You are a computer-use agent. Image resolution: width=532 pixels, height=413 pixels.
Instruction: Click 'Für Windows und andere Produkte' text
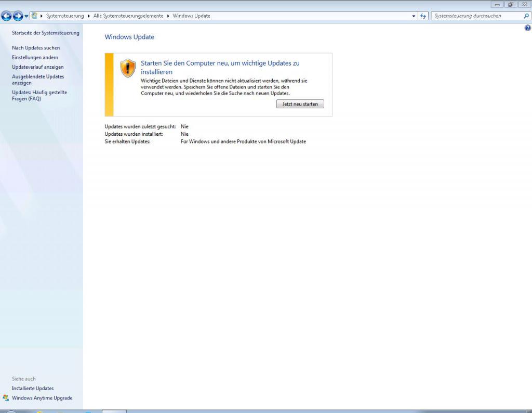tap(243, 141)
